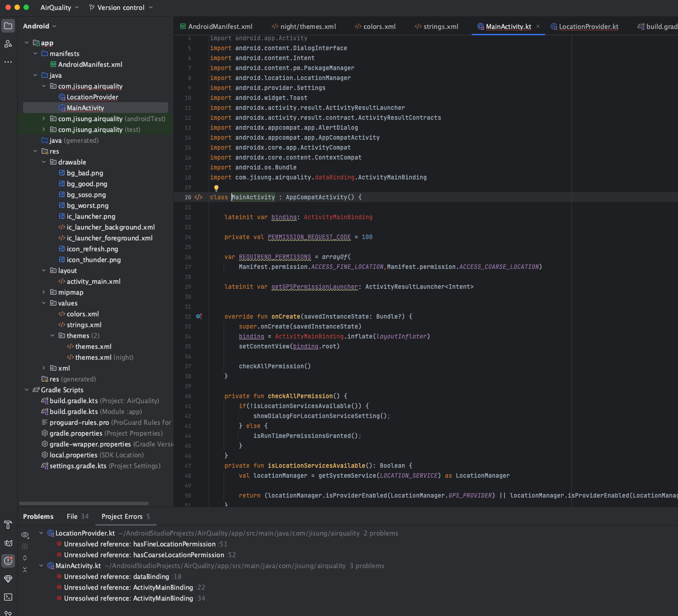Switch to LocationProvider.kt editor tab
Viewport: 678px width, 616px height.
point(584,26)
